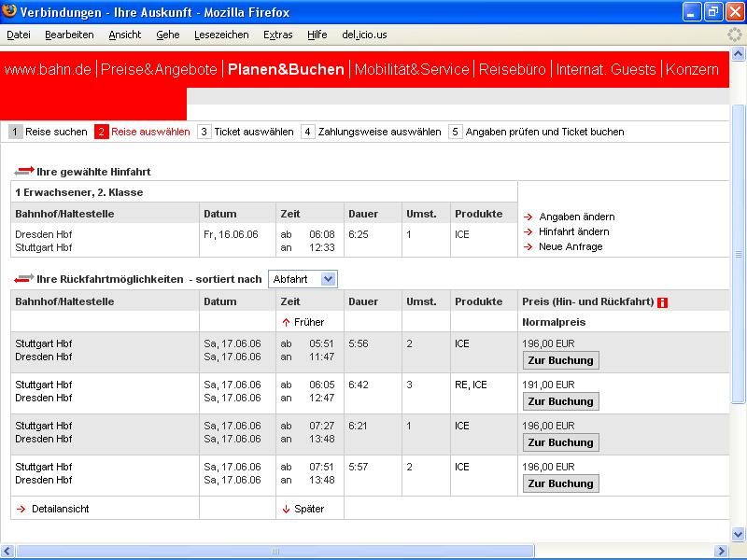Open the del.icio.us menu

point(364,35)
